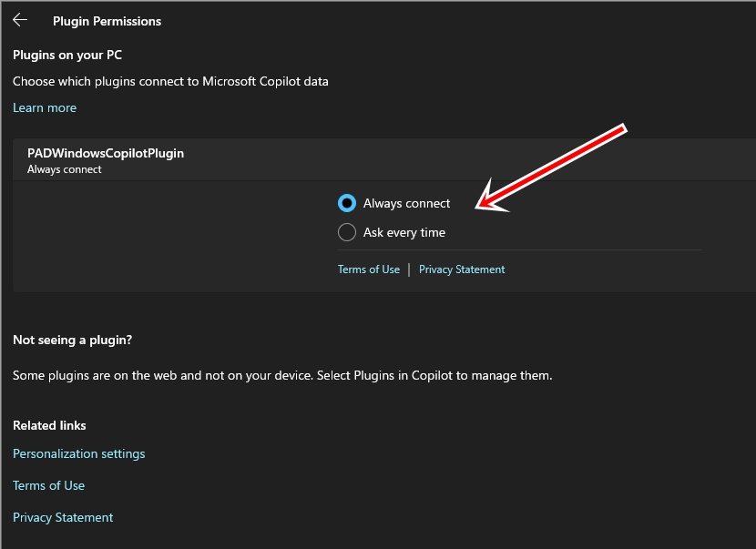Screen dimensions: 756x549
Task: Open Privacy Statement under Related links
Action: coord(63,517)
